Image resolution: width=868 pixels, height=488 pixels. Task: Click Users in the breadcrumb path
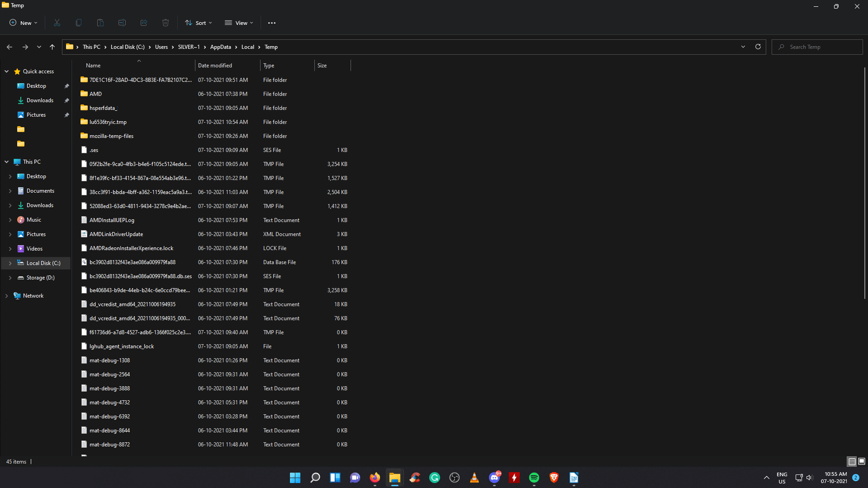click(161, 47)
